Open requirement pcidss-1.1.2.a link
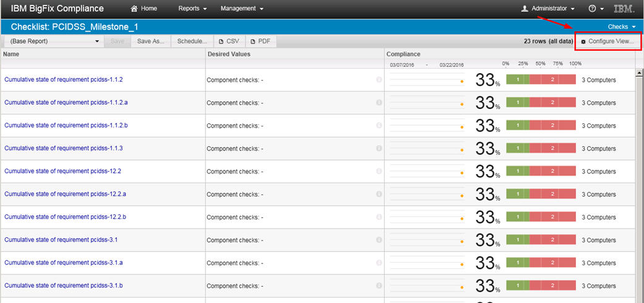 point(66,102)
